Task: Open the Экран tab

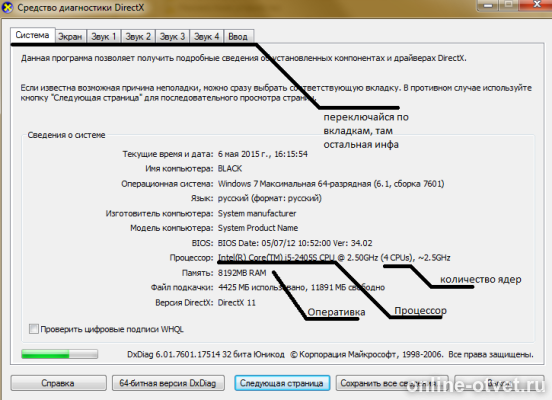Action: 70,37
